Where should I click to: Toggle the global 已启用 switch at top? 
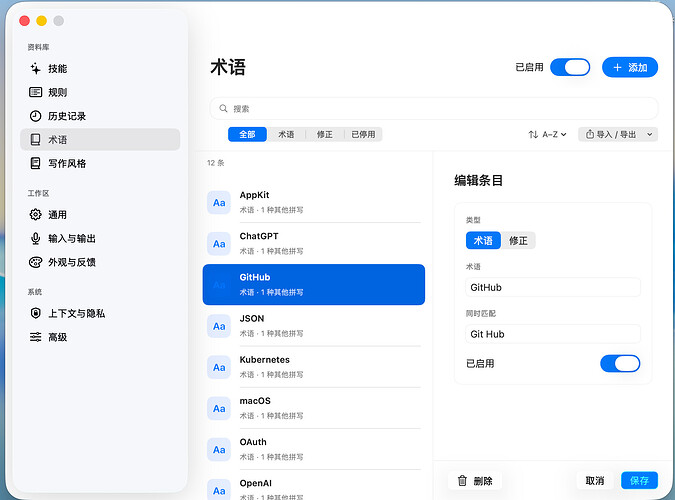[x=570, y=67]
